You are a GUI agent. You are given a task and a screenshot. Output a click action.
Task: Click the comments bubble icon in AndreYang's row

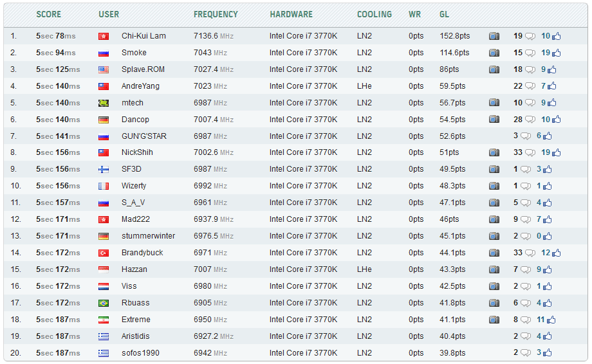click(530, 87)
